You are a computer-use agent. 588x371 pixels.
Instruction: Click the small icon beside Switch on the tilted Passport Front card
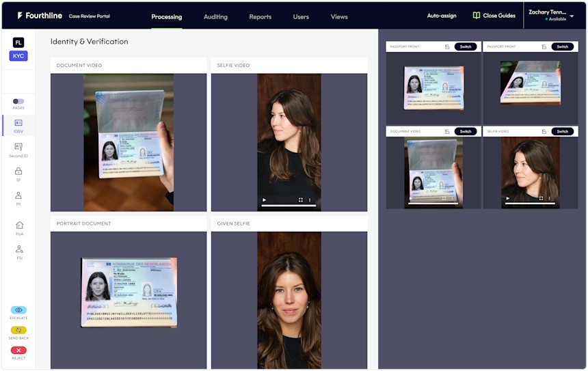[544, 47]
